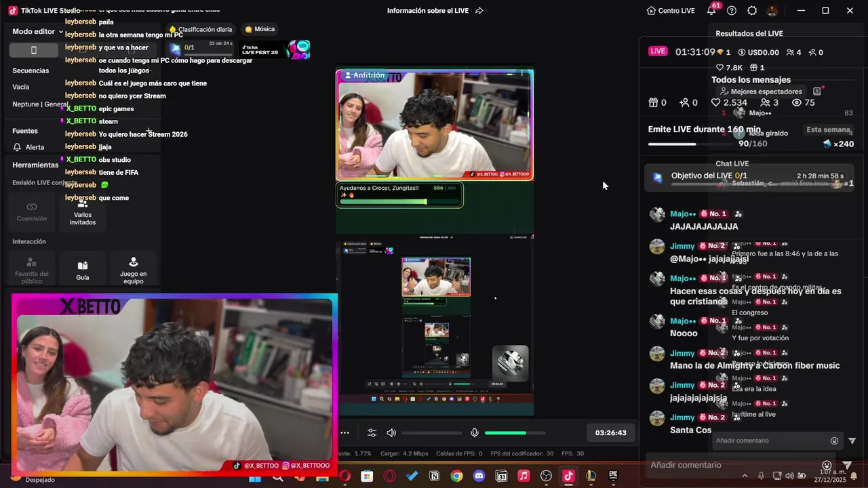The height and width of the screenshot is (488, 868).
Task: Open settings gear in title bar
Action: pyautogui.click(x=752, y=11)
